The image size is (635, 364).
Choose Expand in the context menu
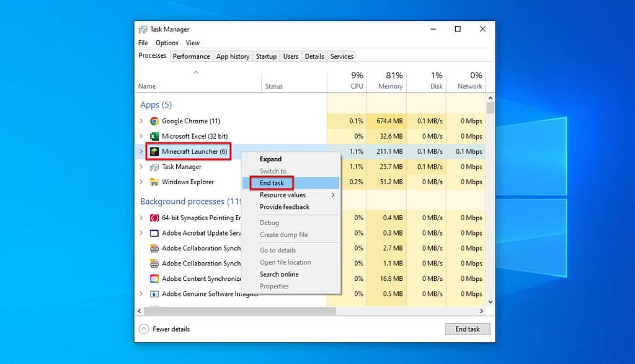coord(291,159)
